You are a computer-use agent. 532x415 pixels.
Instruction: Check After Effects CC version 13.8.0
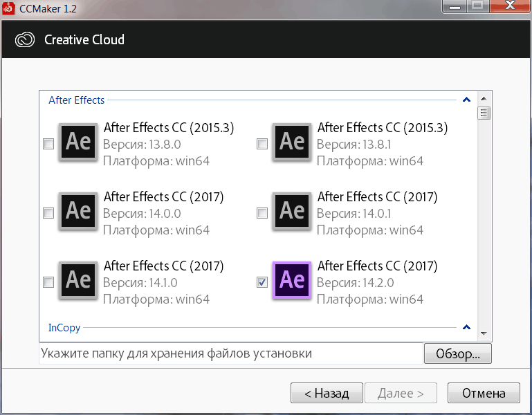click(48, 144)
